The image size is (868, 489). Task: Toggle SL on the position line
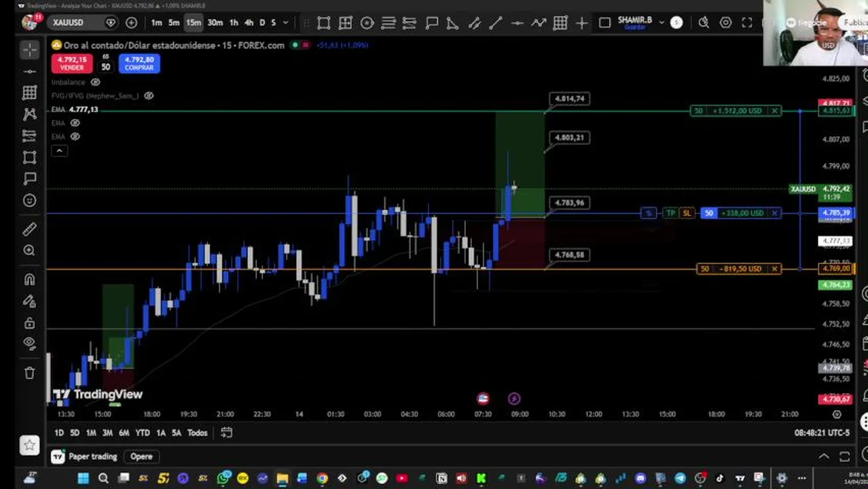(x=687, y=213)
